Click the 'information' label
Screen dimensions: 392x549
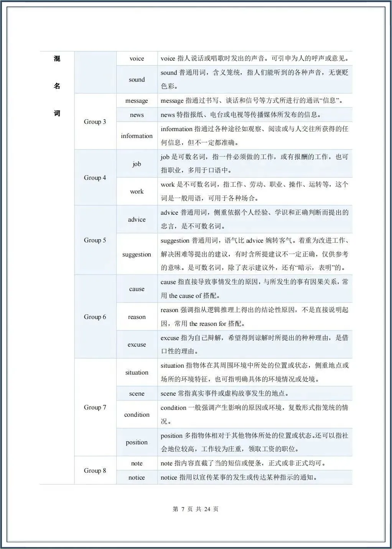137,136
